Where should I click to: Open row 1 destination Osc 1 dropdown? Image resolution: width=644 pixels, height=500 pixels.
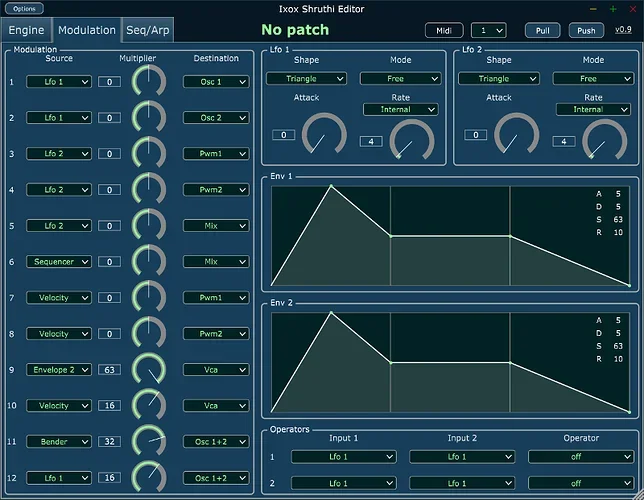pos(216,82)
